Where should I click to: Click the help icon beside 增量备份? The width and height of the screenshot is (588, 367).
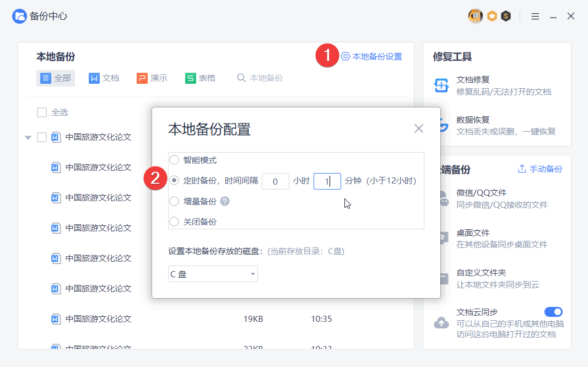pyautogui.click(x=225, y=200)
